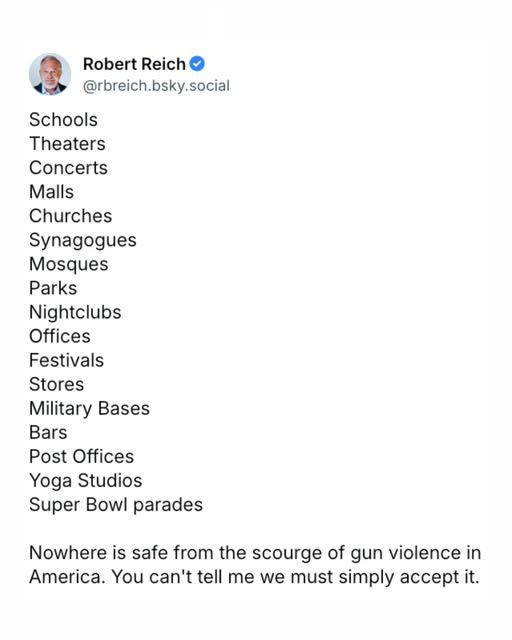Select the Synagogues line
Screen dimensions: 512x640
pyautogui.click(x=82, y=240)
